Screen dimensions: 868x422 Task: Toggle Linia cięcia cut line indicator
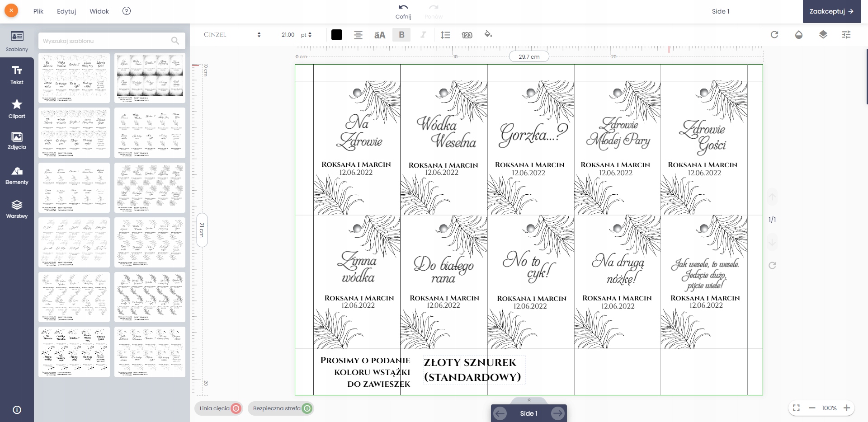coord(219,408)
